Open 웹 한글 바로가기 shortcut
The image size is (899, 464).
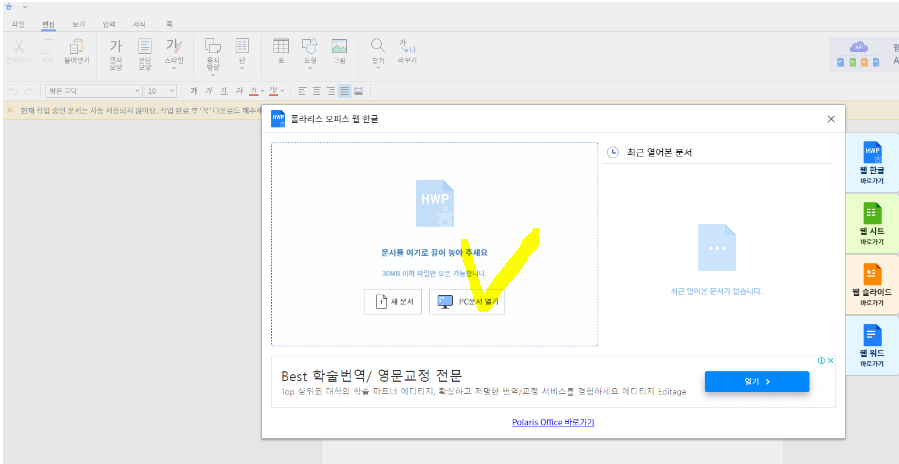click(x=871, y=162)
